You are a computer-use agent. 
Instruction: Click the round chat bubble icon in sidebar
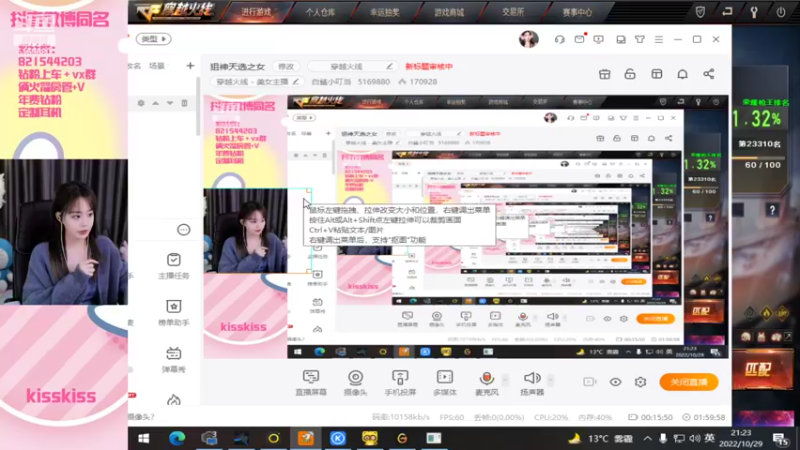click(184, 230)
